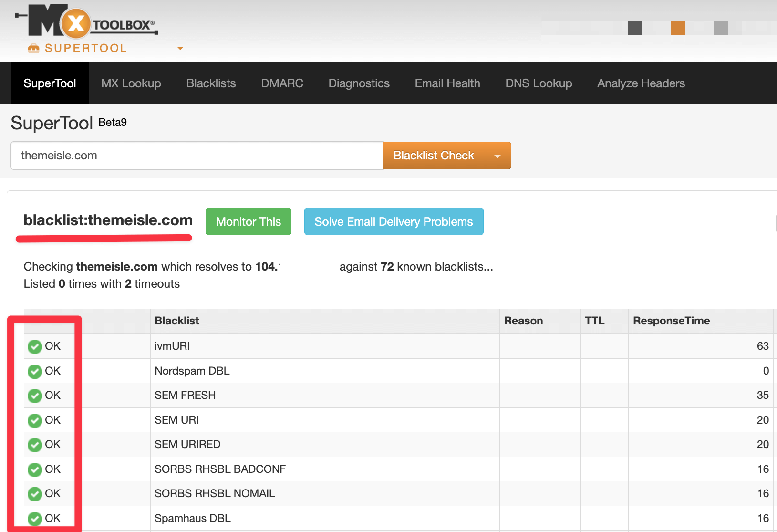Click the orange square in the header
The image size is (777, 532).
677,28
